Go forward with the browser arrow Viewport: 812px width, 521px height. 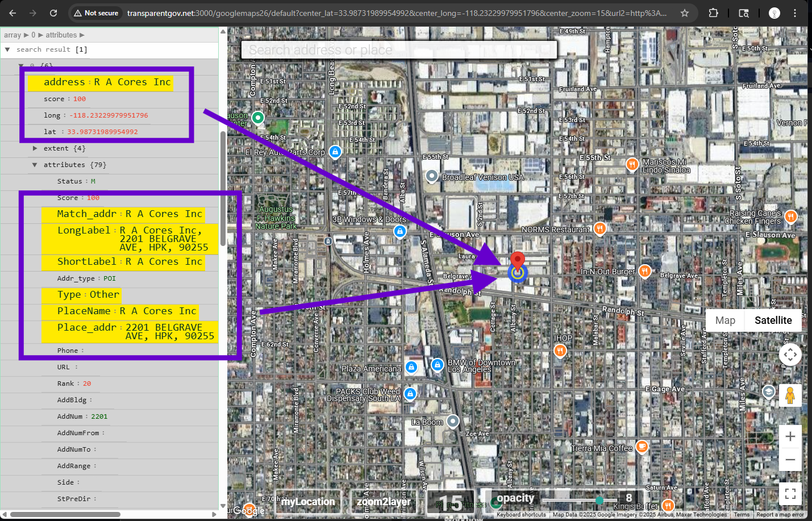coord(33,13)
